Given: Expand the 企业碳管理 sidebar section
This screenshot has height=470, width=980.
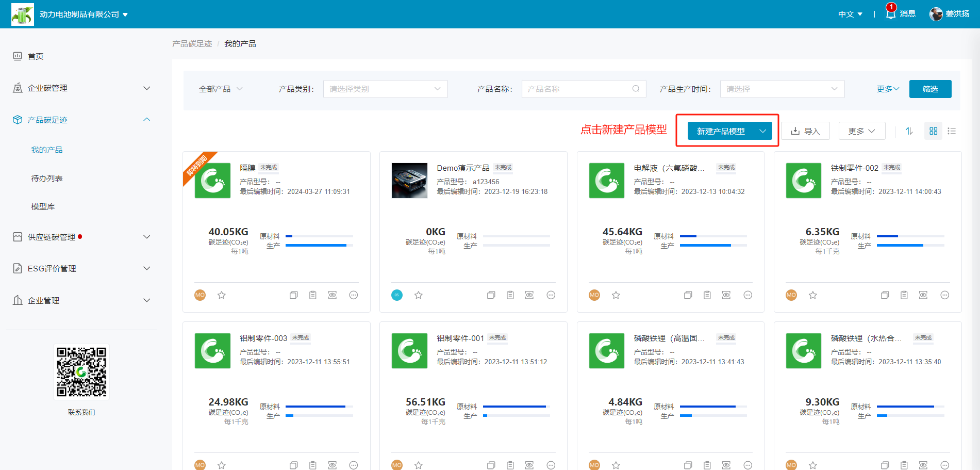Looking at the screenshot, I should coord(81,88).
